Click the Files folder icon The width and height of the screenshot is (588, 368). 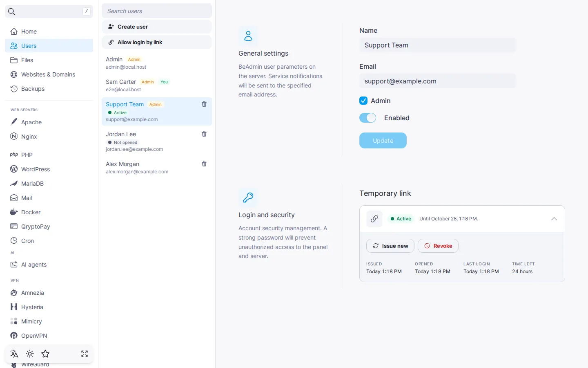click(14, 60)
